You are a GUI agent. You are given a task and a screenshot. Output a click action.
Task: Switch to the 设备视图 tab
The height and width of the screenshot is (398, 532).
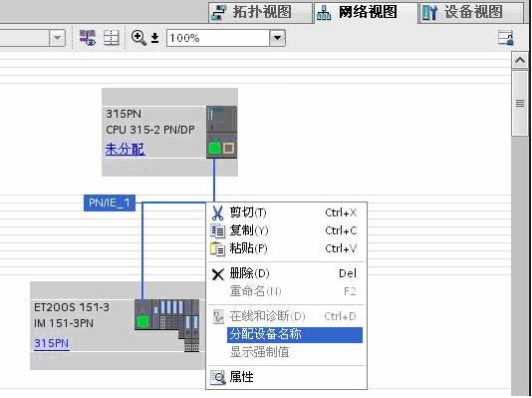point(471,12)
